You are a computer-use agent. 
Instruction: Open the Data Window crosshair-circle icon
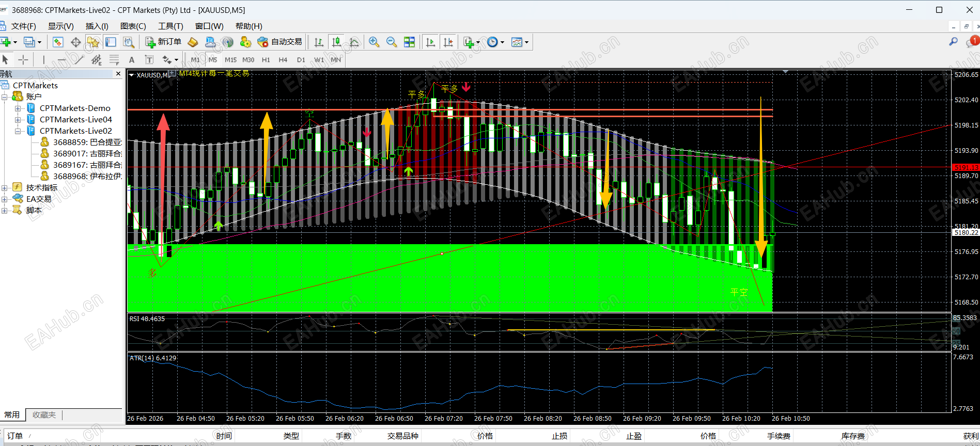(75, 42)
